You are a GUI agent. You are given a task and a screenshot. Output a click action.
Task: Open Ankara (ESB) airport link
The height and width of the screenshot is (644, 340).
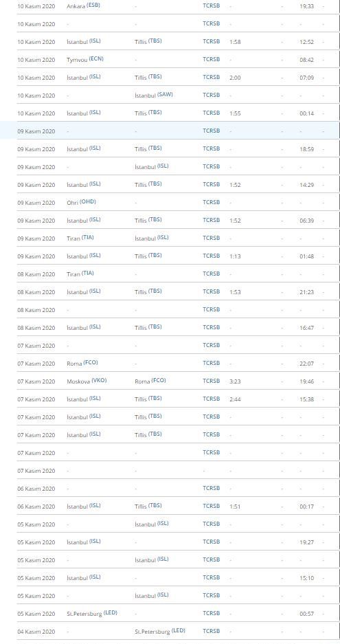click(x=83, y=5)
